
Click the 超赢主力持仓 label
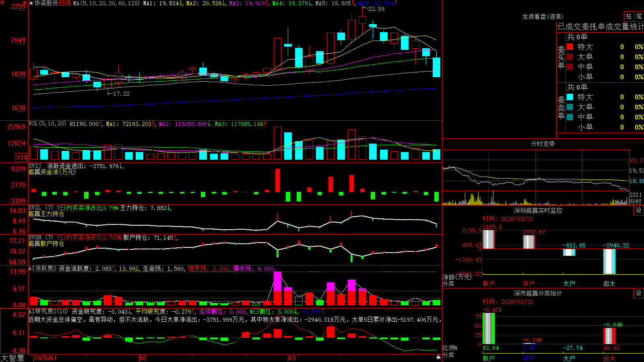(x=46, y=214)
